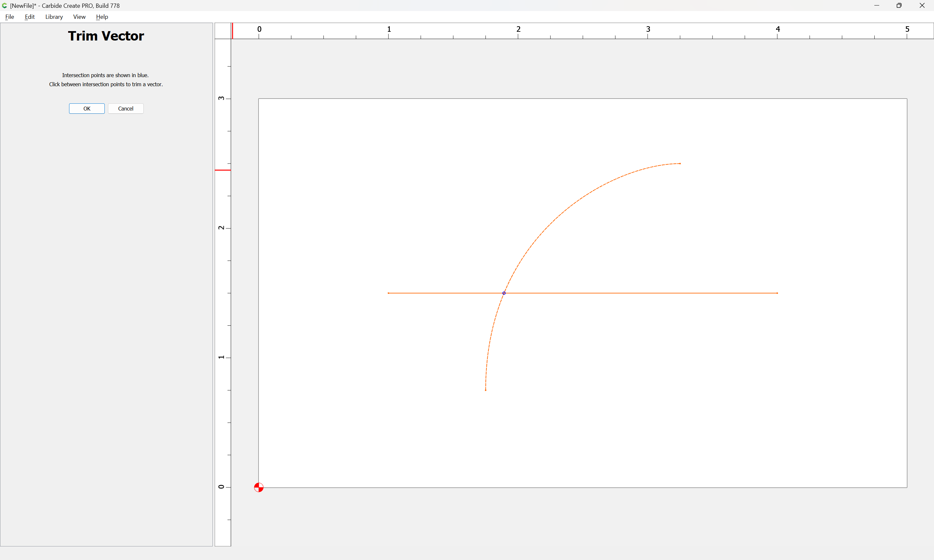
Task: Click the arc's bottom end node
Action: coord(485,390)
